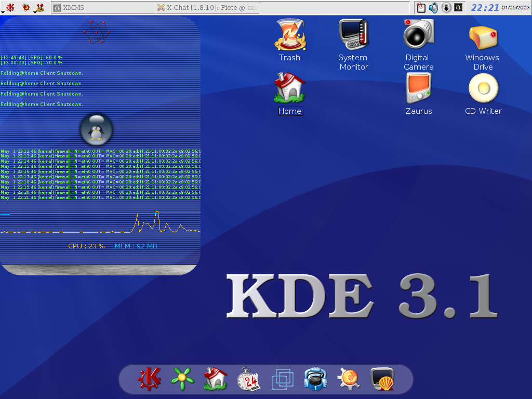Click the KDE gear icon in top panel
The width and height of the screenshot is (532, 399).
tap(10, 7)
